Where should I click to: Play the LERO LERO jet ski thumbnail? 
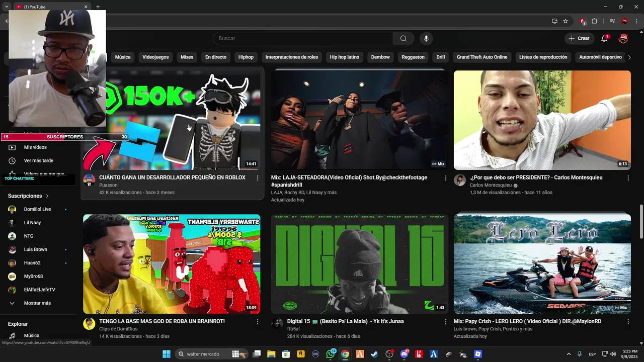542,264
